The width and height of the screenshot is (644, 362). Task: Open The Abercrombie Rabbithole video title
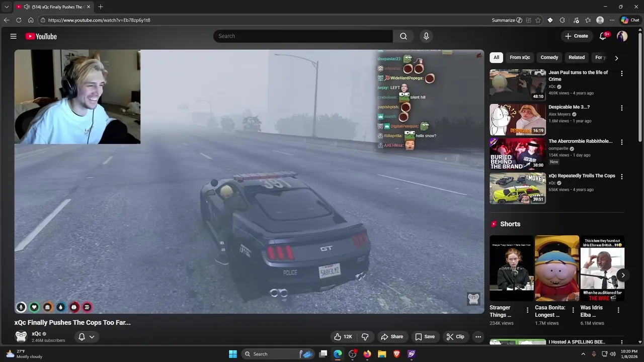click(x=581, y=141)
